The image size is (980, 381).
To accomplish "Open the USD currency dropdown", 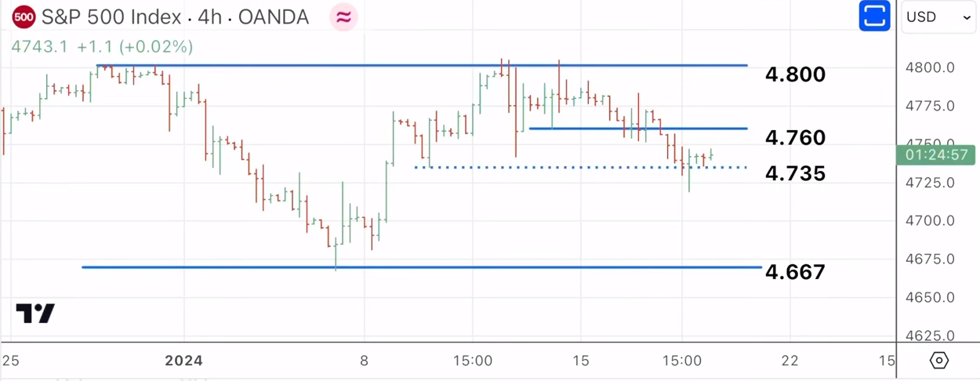I will (x=938, y=17).
